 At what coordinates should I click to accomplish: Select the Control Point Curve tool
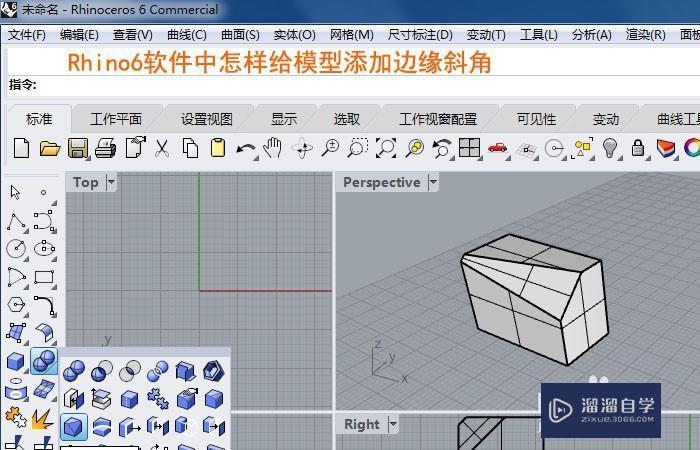click(x=44, y=221)
